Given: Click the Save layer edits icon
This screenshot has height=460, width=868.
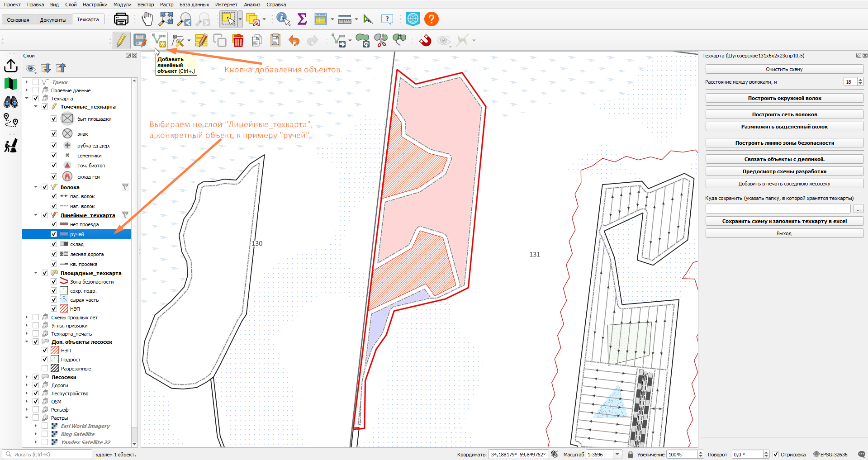Looking at the screenshot, I should [140, 41].
